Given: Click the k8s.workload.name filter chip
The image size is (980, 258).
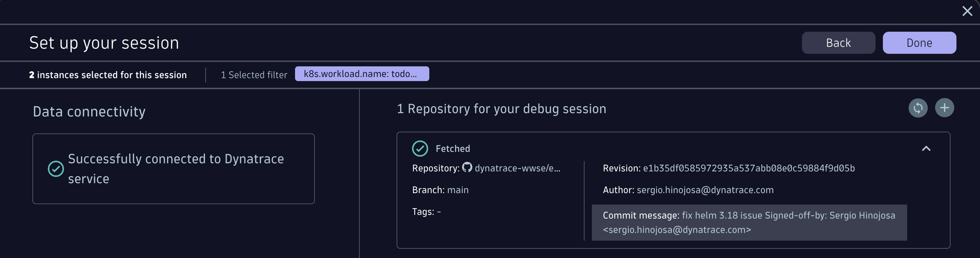Looking at the screenshot, I should 362,74.
